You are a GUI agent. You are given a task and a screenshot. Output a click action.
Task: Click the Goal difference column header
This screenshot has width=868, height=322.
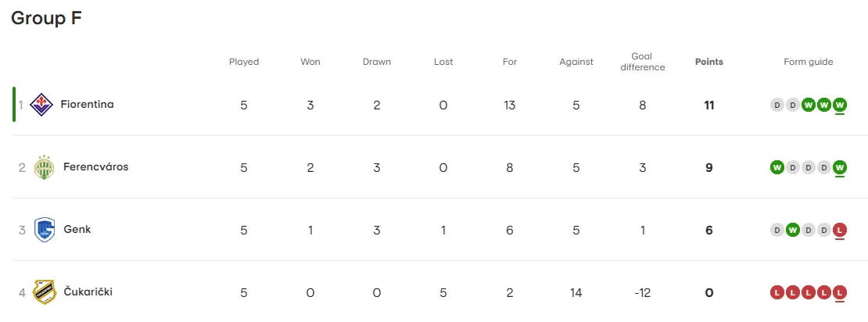point(642,62)
